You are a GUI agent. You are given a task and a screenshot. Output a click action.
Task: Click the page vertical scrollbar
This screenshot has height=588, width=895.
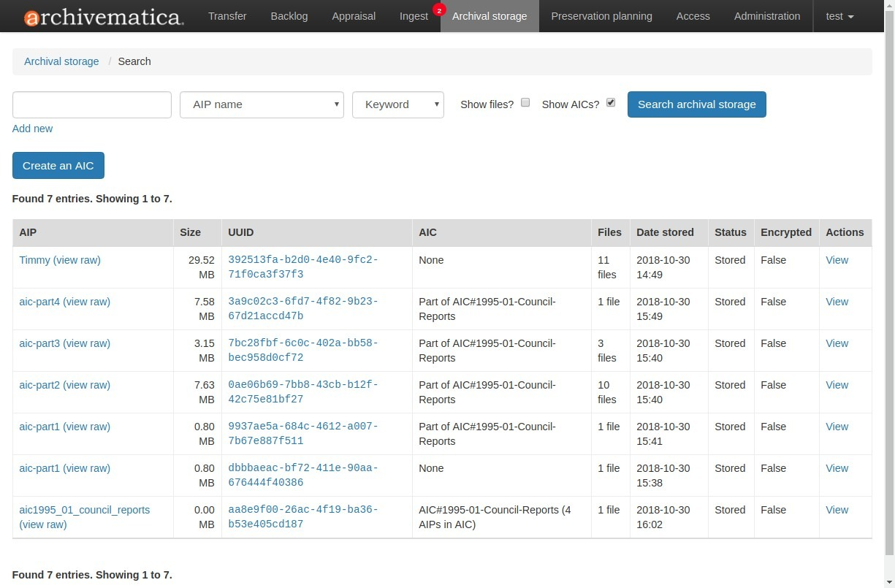[889, 292]
